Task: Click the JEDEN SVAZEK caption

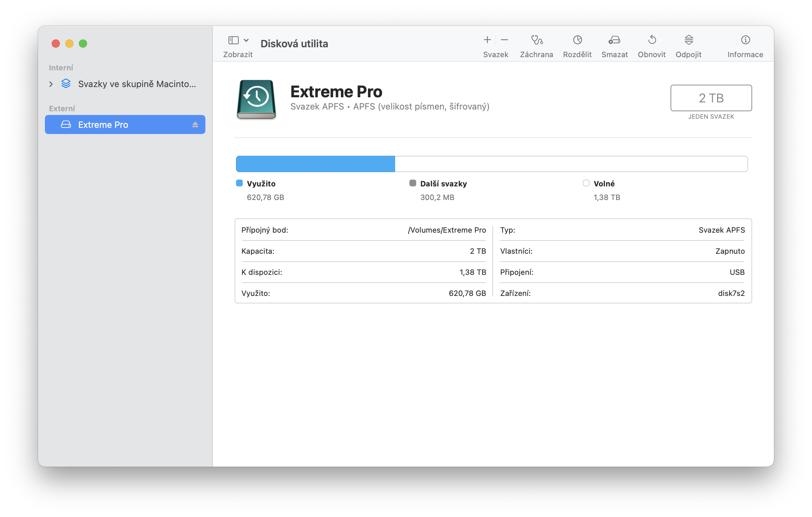Action: (x=711, y=117)
